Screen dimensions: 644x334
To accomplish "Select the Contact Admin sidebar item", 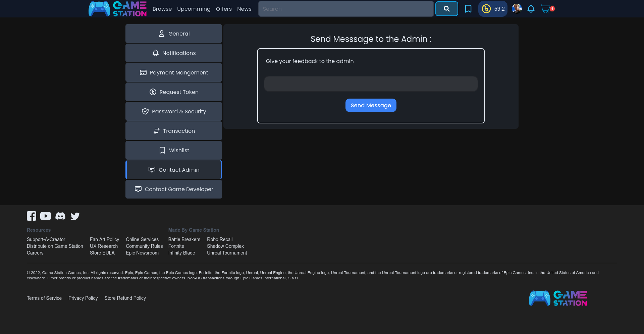I will 174,170.
